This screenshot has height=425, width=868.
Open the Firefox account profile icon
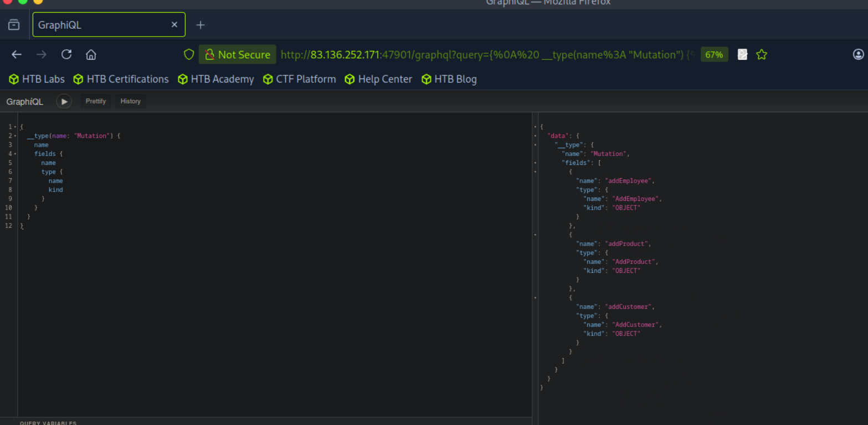pos(858,54)
